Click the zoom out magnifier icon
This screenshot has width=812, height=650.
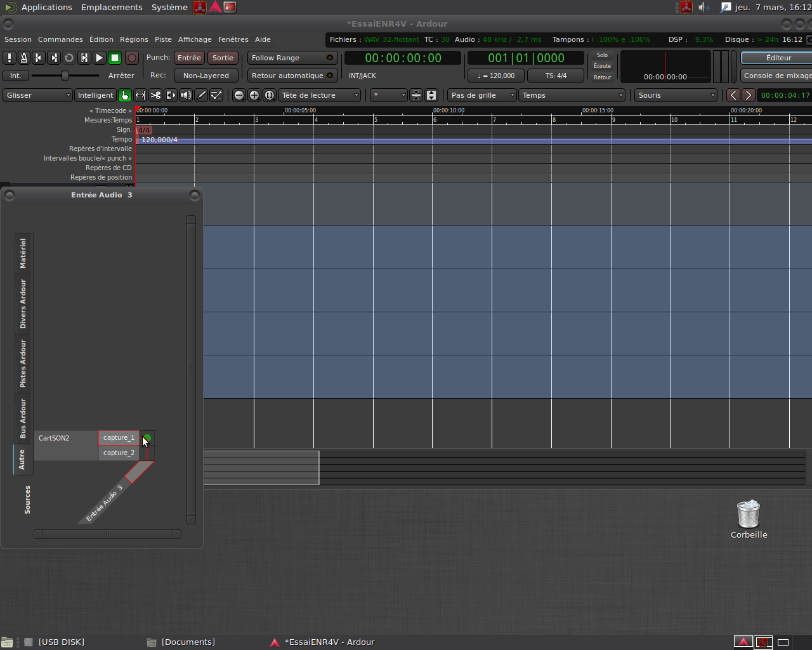239,95
